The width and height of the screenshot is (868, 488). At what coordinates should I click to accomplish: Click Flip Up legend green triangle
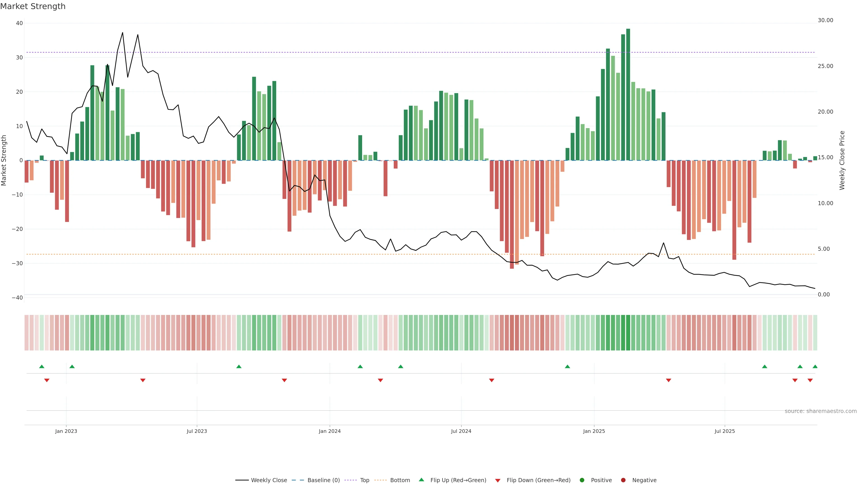(421, 480)
